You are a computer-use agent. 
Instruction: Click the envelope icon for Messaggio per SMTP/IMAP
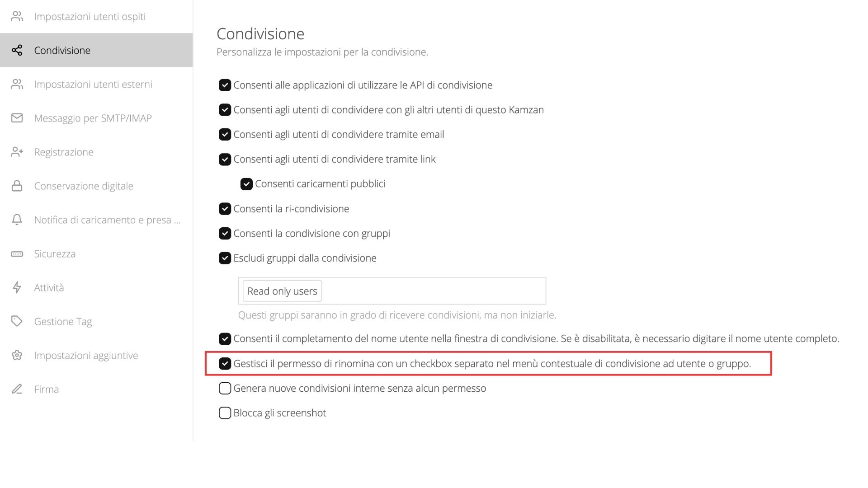(17, 118)
